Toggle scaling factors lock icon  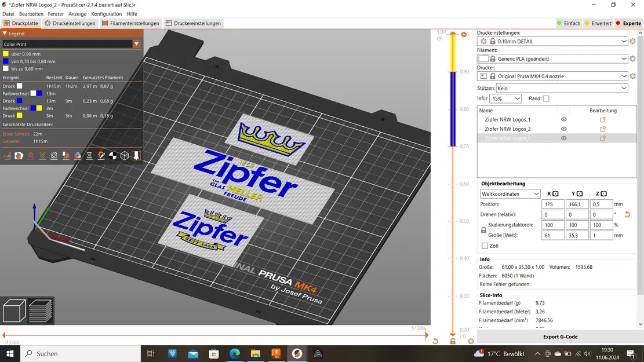pyautogui.click(x=483, y=231)
